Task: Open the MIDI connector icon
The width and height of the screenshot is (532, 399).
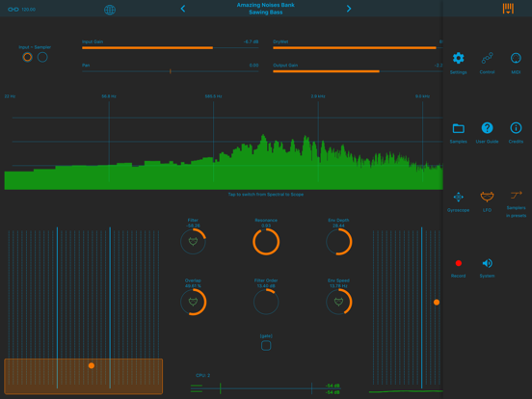Action: [516, 58]
